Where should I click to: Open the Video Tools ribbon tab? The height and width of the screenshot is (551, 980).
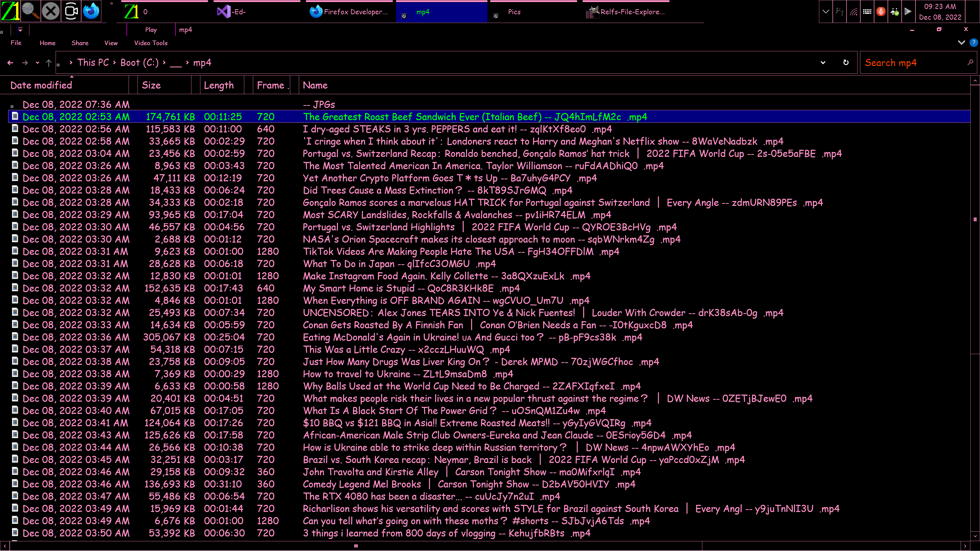(151, 43)
